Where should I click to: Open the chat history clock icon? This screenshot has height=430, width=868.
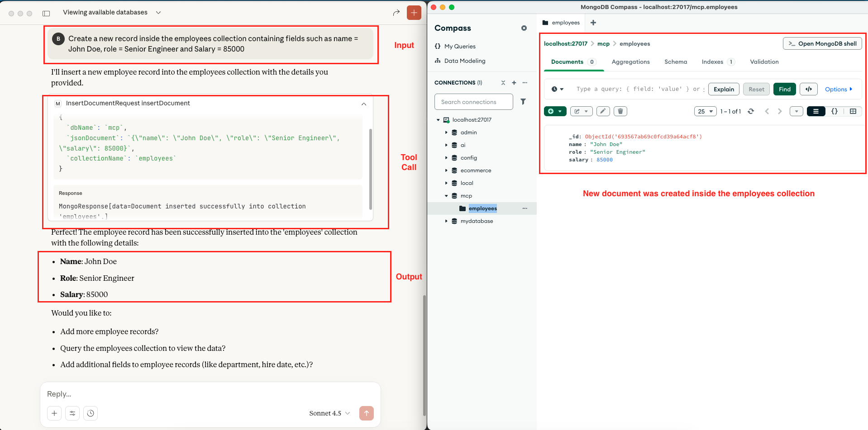click(91, 413)
